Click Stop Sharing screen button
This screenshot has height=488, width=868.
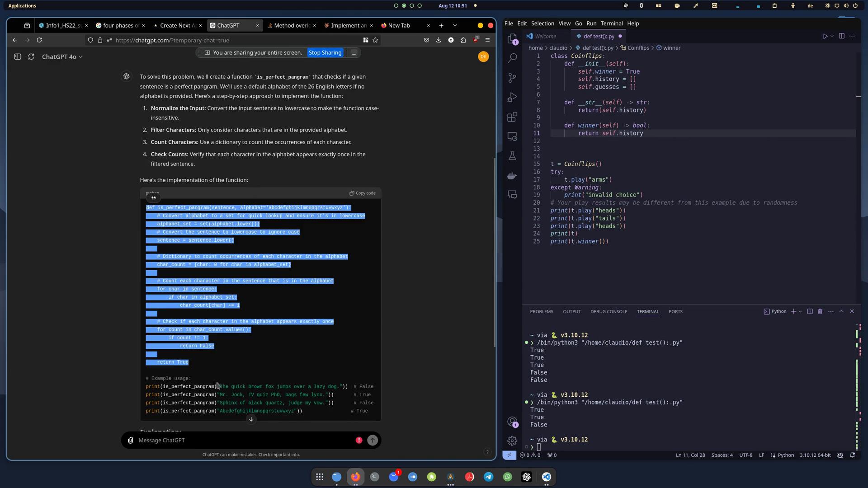[x=326, y=52]
